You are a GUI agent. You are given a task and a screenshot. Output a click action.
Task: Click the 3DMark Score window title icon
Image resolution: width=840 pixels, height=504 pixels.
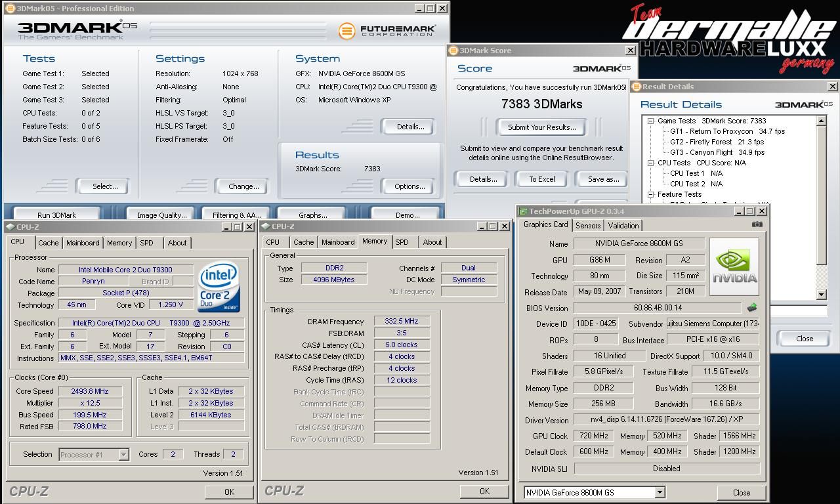[453, 51]
